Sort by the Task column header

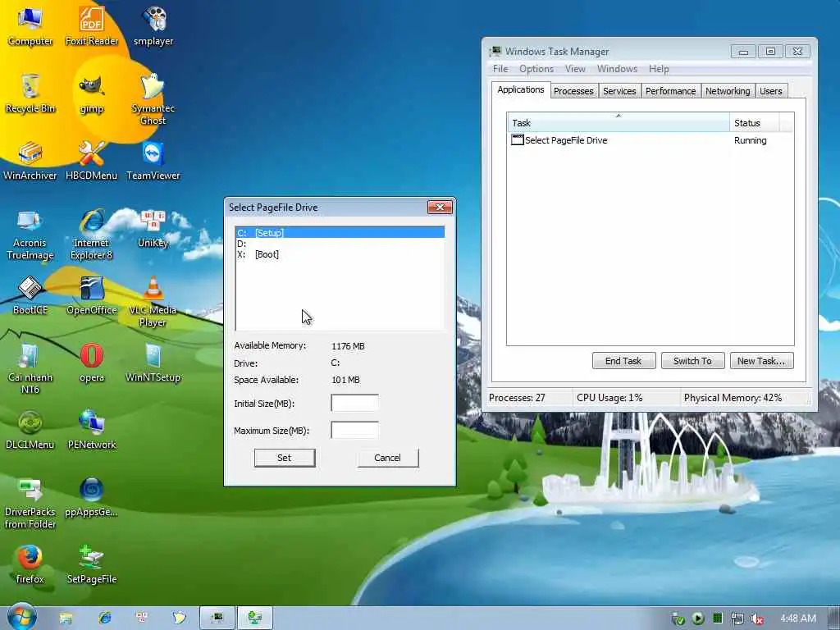[619, 122]
